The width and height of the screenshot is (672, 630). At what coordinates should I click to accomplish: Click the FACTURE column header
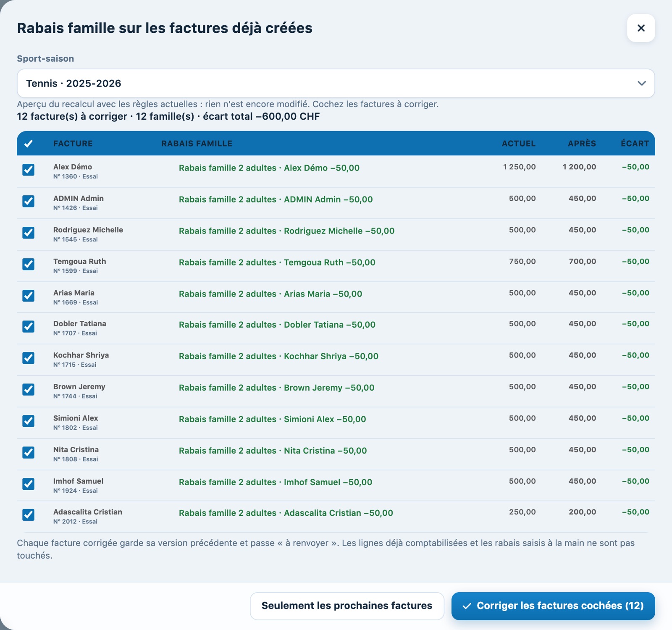[x=73, y=144]
